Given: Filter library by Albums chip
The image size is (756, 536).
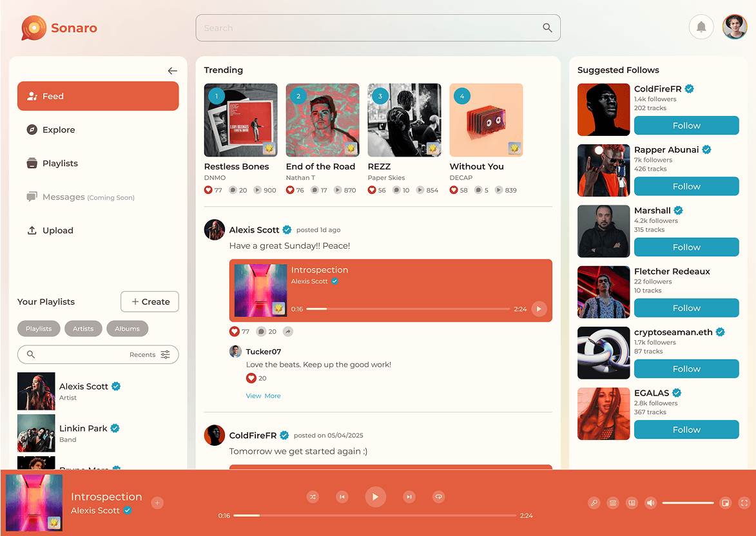Looking at the screenshot, I should click(127, 329).
